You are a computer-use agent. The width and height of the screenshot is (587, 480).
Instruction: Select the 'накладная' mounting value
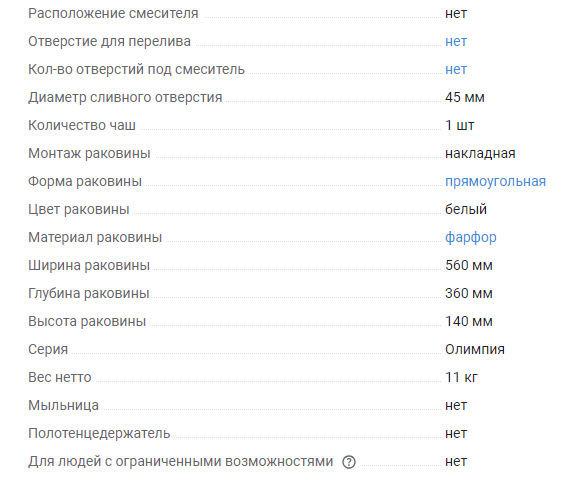(480, 154)
